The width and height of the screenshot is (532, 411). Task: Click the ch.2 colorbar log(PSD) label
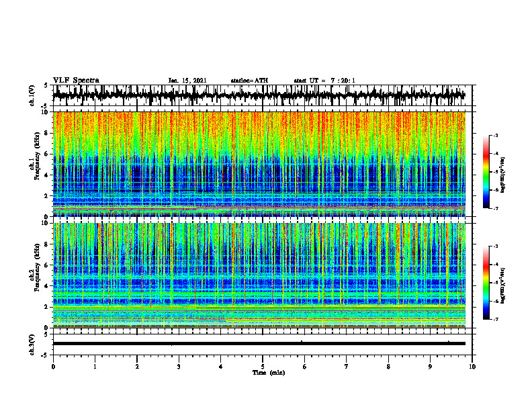[x=503, y=285]
